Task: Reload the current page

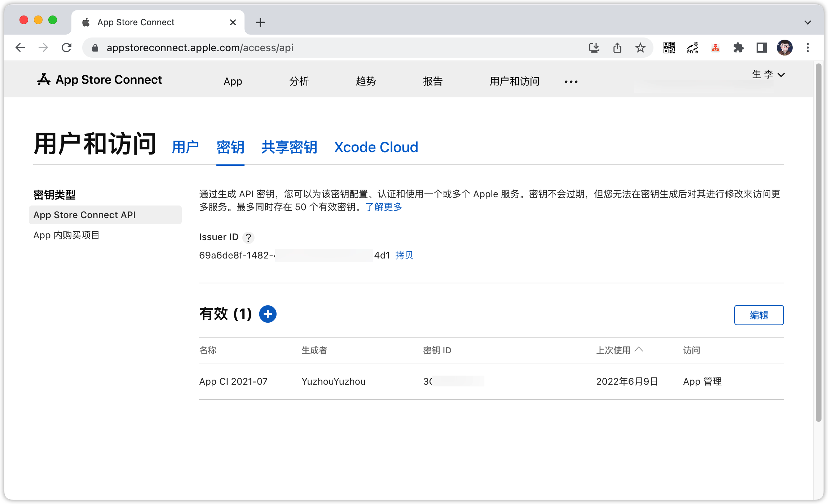Action: point(67,48)
